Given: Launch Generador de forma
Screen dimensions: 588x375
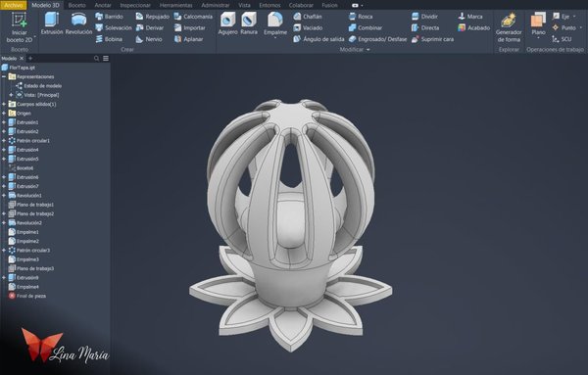Looking at the screenshot, I should pos(509,27).
